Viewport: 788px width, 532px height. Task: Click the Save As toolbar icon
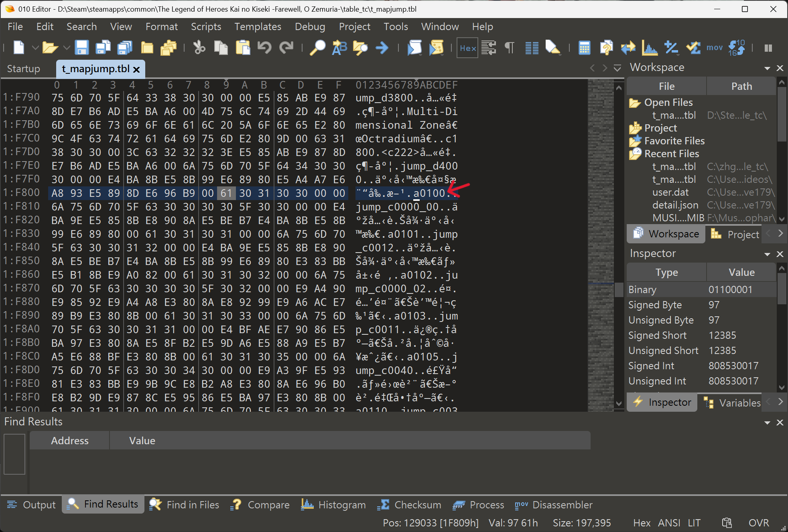click(x=103, y=48)
